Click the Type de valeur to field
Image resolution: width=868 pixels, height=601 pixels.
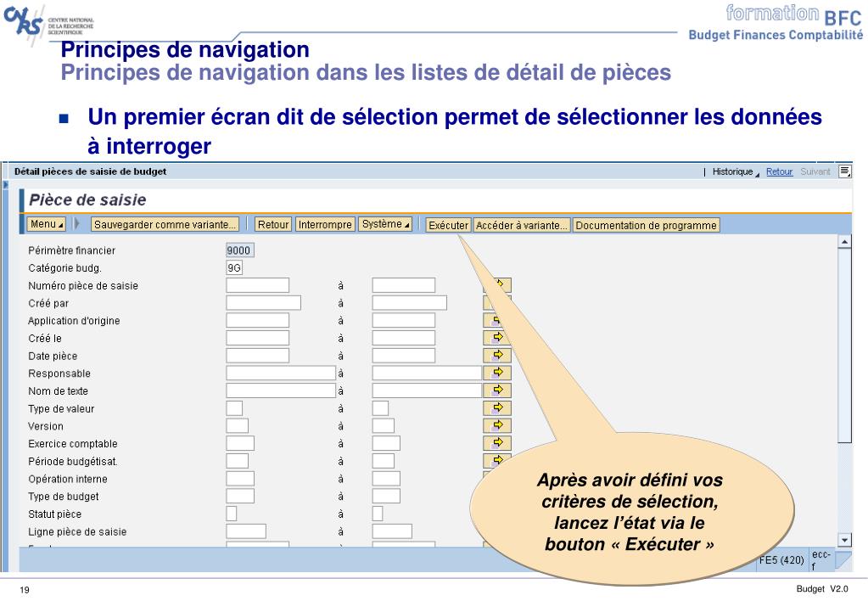[x=380, y=408]
